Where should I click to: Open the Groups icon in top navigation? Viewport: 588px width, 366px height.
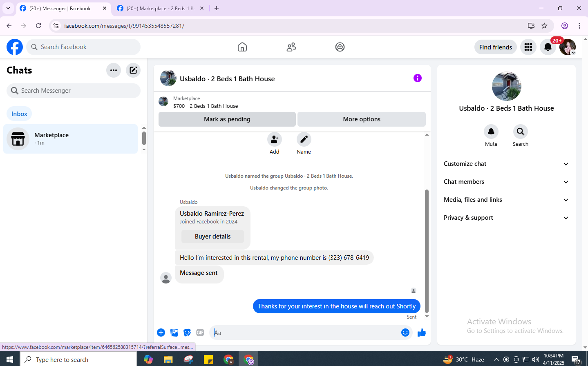[x=340, y=47]
